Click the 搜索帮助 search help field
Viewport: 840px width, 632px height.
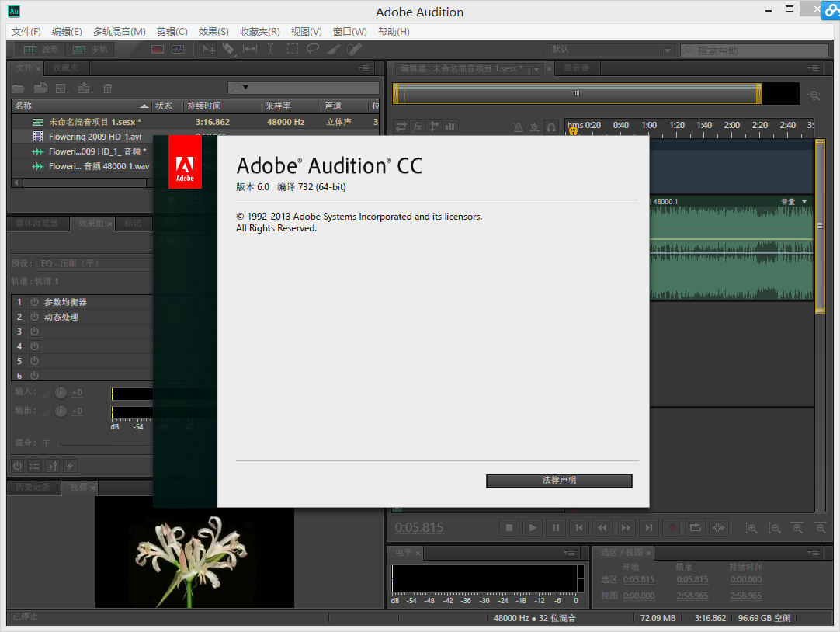755,50
